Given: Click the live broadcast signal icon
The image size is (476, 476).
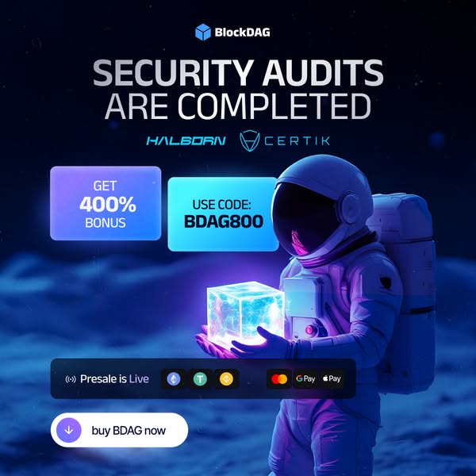Looking at the screenshot, I should (71, 379).
